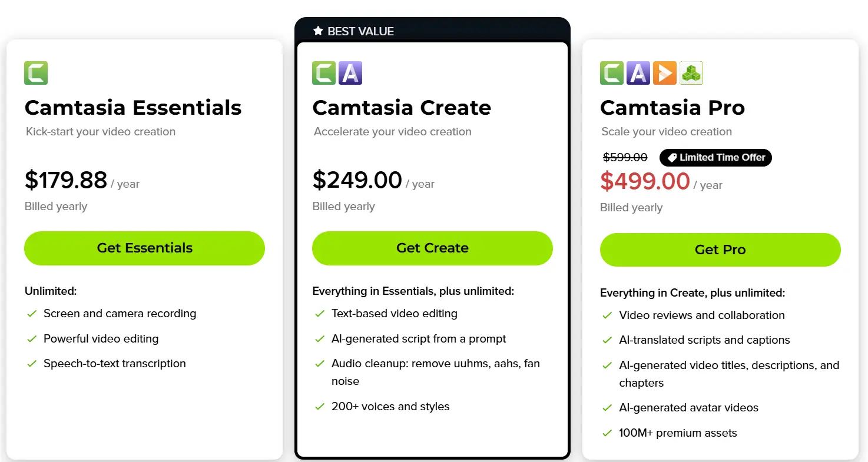This screenshot has height=462, width=868.
Task: Click the Get Pro button
Action: [720, 250]
